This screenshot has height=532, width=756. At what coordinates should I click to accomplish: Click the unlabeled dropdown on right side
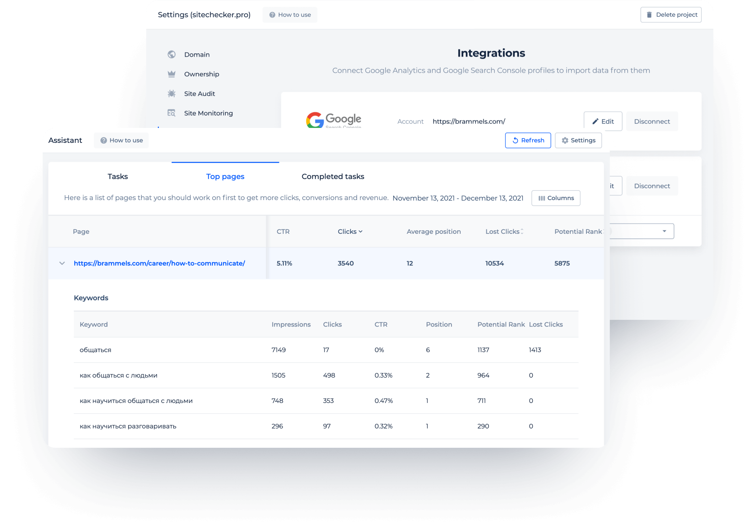[640, 231]
